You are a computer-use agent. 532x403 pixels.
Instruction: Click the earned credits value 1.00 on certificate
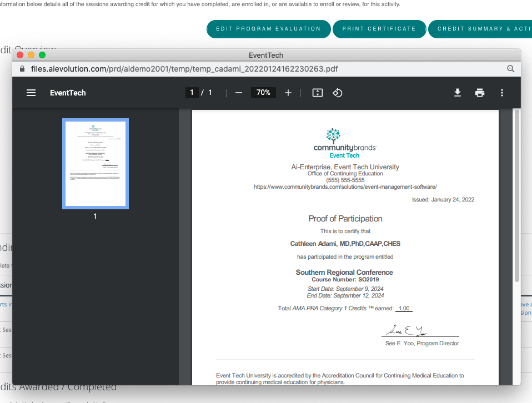coord(404,308)
